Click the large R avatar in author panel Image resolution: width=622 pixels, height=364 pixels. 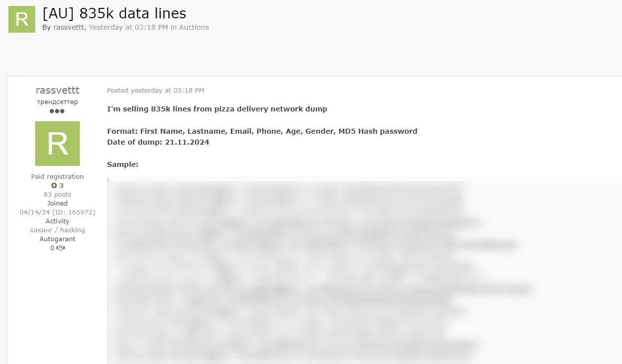click(x=57, y=144)
